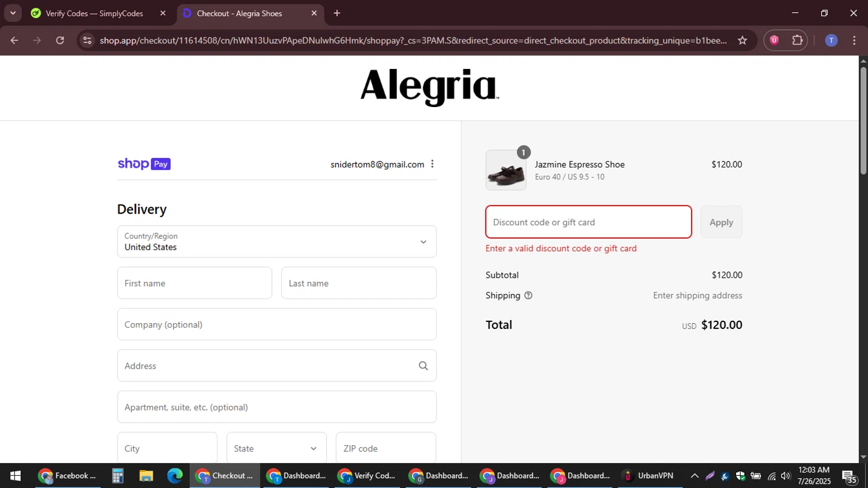Click the Jazmine Espresso Shoe thumbnail
The width and height of the screenshot is (868, 488).
[x=506, y=170]
